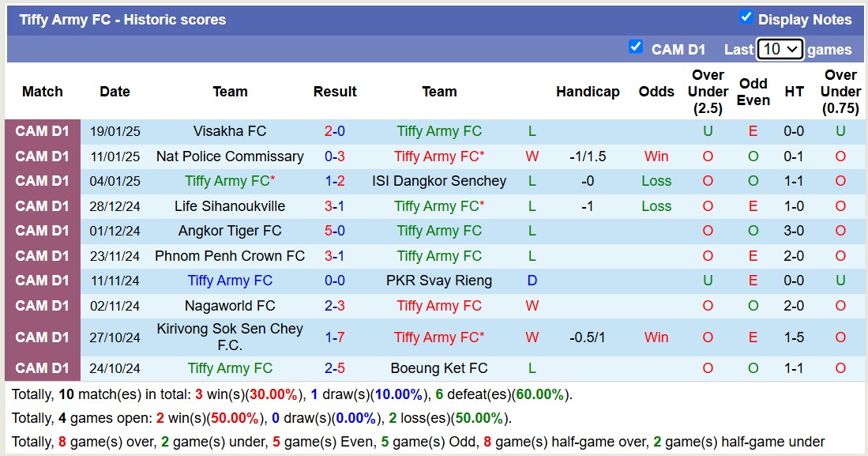Select the Win odds label on 11/01/25 row
868x456 pixels.
tap(656, 156)
